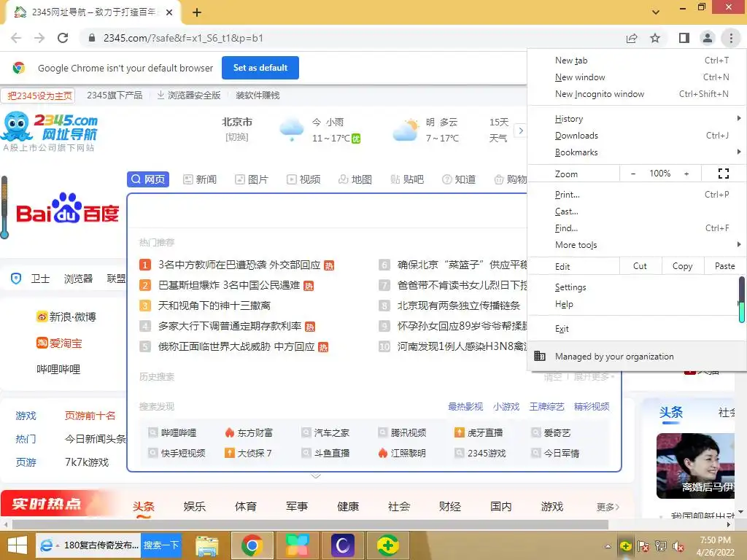Screen dimensions: 747x560
Task: Select the 网页 search tab
Action: tap(148, 179)
